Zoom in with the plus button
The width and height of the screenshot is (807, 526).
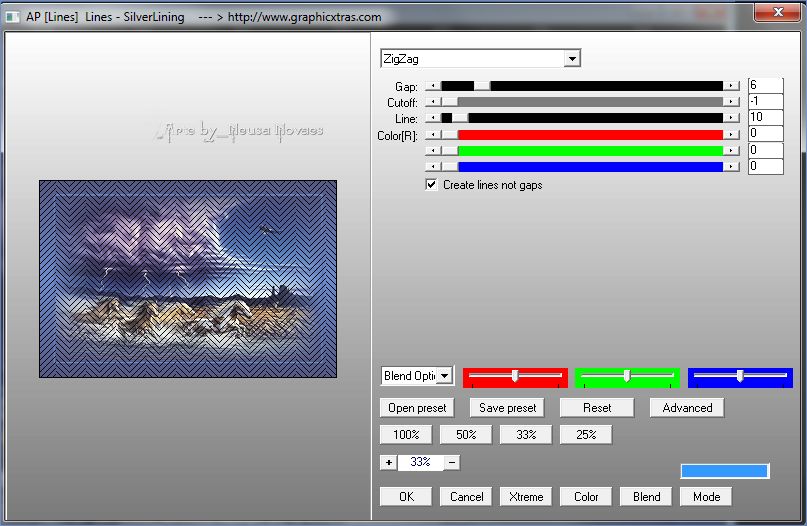389,462
